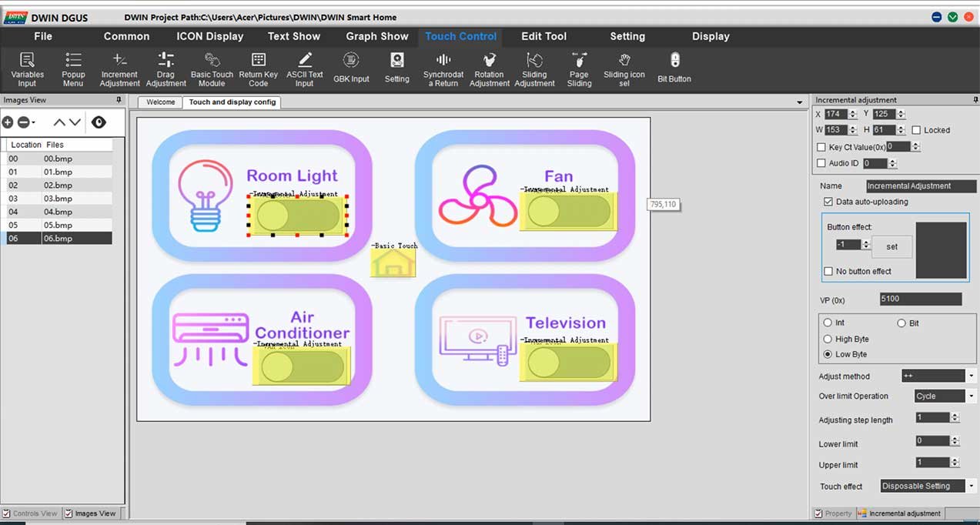980x525 pixels.
Task: Switch to the Controls View tab
Action: (30, 513)
